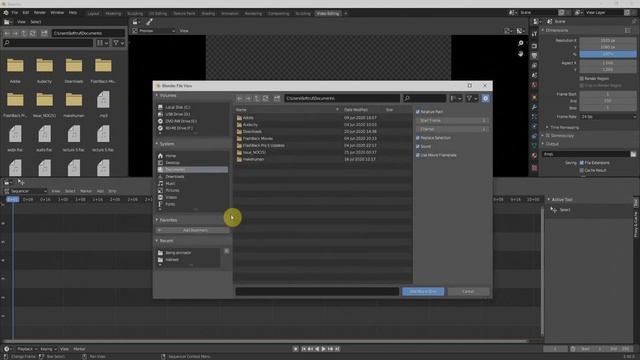This screenshot has height=360, width=640.
Task: Click the zoom magnifier icon in preview
Action: coord(520,43)
